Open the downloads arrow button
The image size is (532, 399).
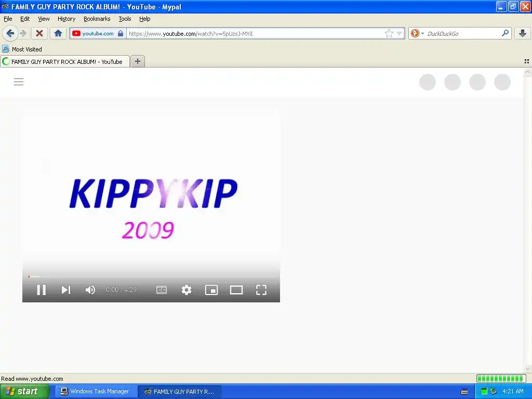(523, 33)
